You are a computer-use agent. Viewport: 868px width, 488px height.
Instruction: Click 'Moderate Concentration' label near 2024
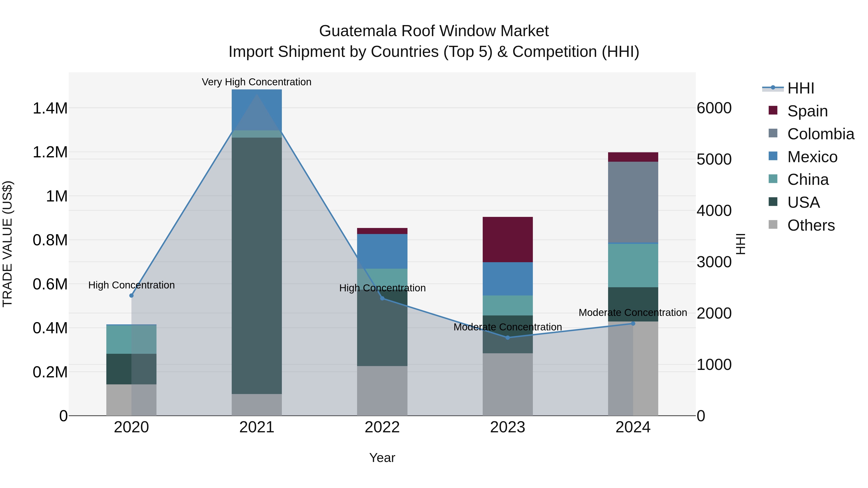pos(633,313)
